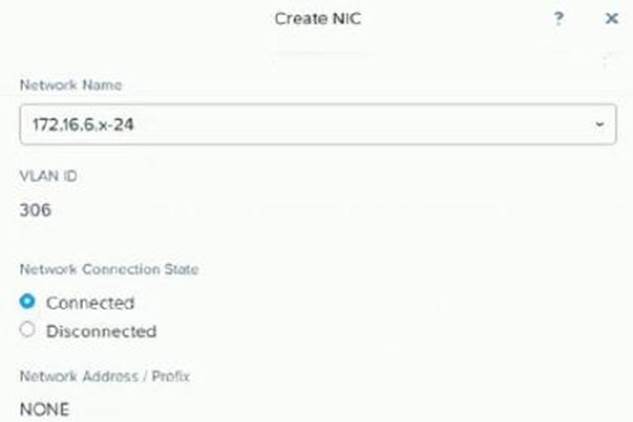Click the VLAN ID label
Image resolution: width=633 pixels, height=422 pixels.
(x=48, y=176)
